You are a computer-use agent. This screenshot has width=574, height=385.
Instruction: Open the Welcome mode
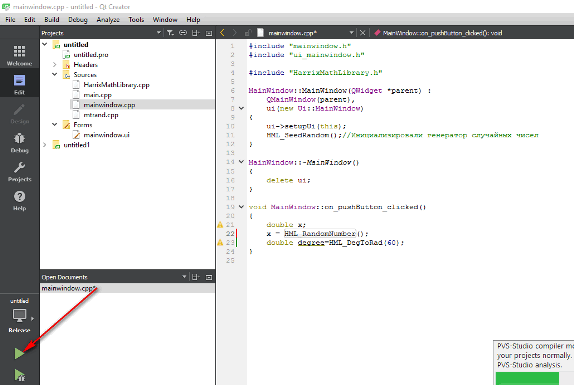(19, 55)
